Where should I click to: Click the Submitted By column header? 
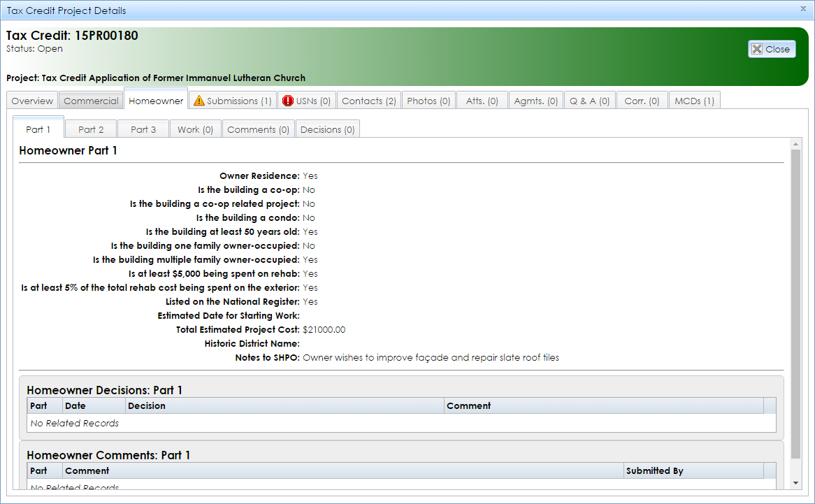pos(693,470)
